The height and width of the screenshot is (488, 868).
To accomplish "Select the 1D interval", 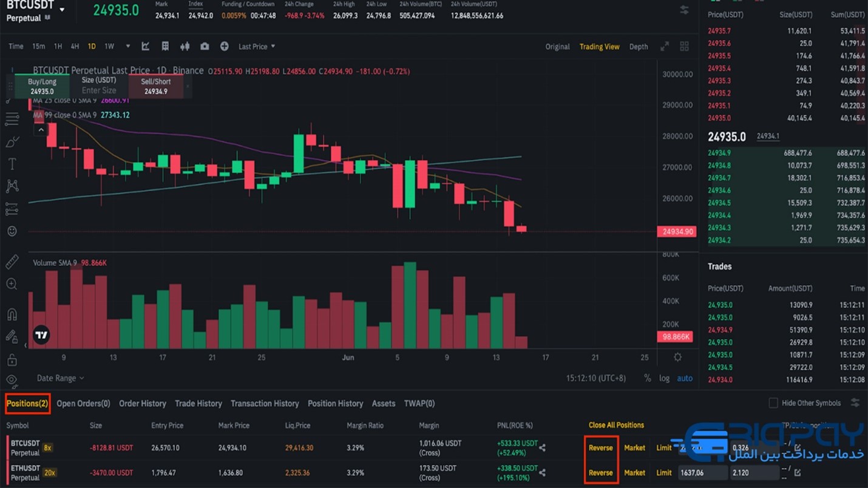I will click(92, 46).
